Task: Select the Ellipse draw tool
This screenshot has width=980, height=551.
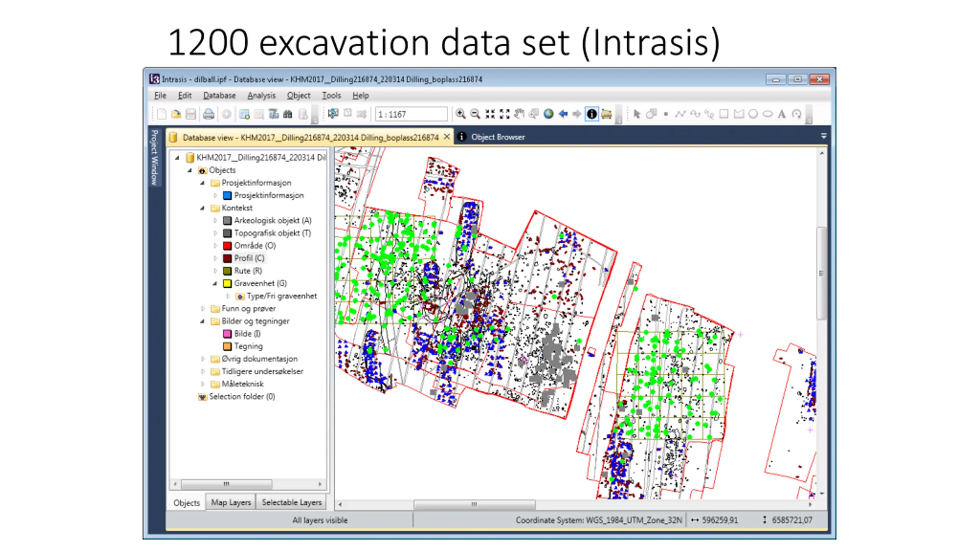Action: [x=768, y=114]
